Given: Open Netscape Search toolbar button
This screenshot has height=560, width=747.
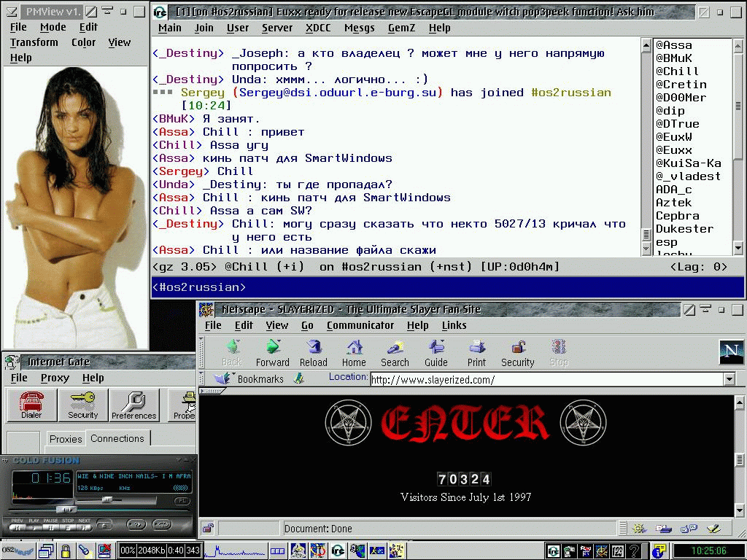Looking at the screenshot, I should coord(395,353).
